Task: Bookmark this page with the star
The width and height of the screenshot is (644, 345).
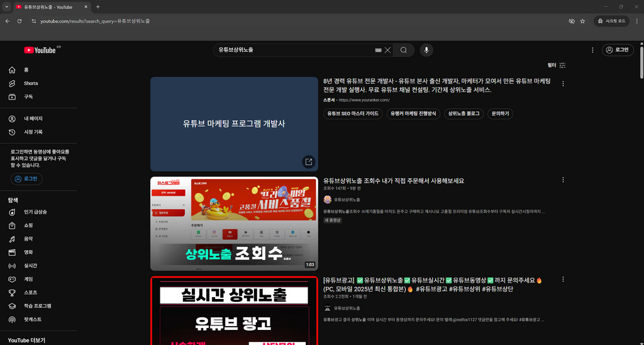Action: (582, 21)
